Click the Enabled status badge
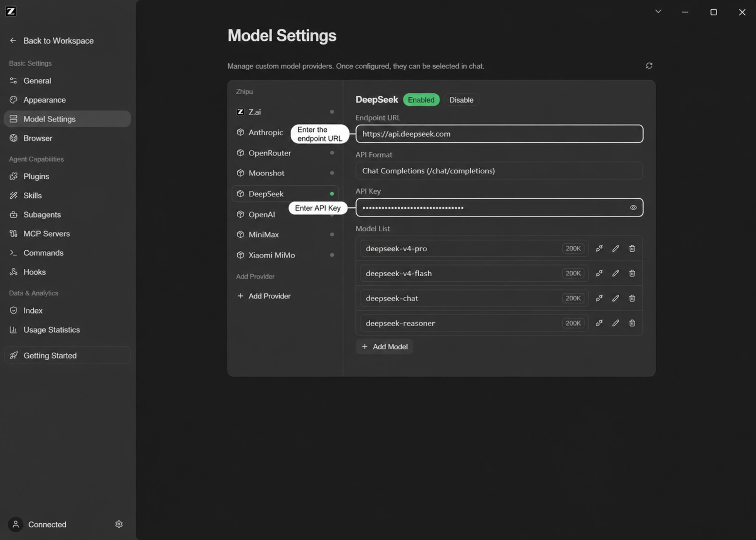The width and height of the screenshot is (756, 540). 421,100
